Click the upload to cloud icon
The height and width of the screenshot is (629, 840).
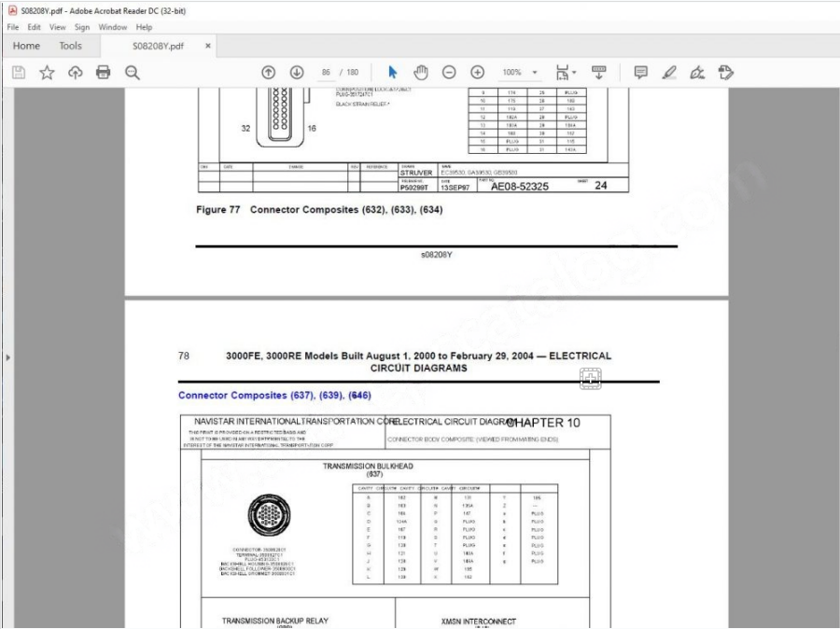(x=75, y=73)
